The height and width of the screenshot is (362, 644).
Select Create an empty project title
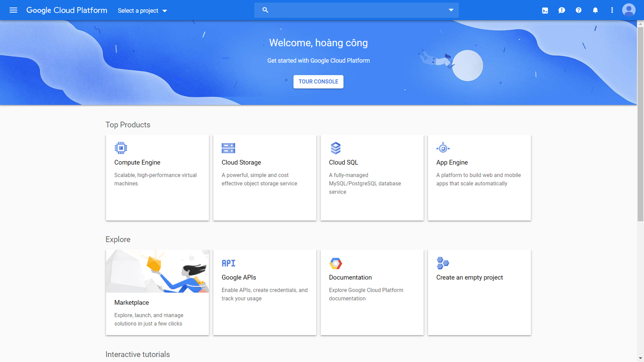click(470, 277)
